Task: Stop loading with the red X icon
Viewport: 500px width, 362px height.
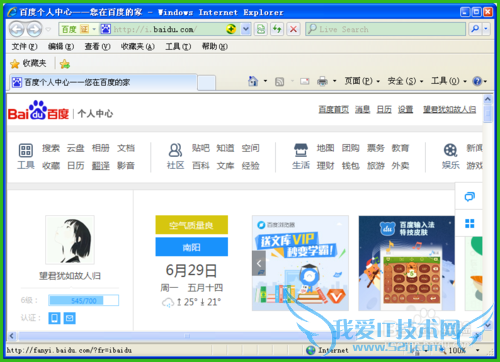Action: [x=293, y=29]
